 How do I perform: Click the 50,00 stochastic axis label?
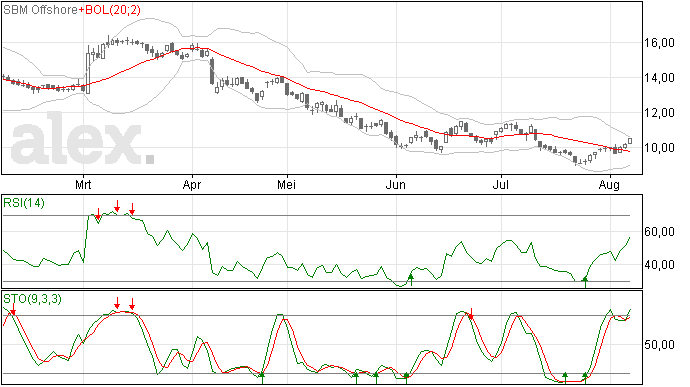click(659, 345)
